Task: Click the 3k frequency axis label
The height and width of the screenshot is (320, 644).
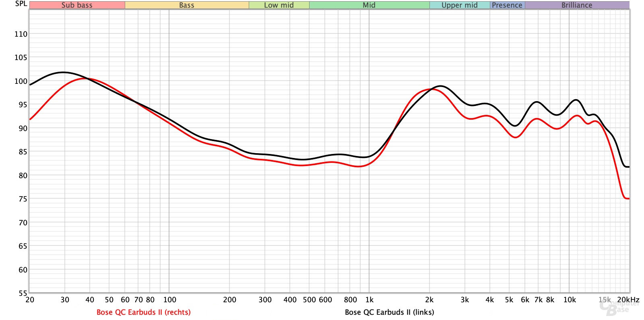Action: coord(465,300)
